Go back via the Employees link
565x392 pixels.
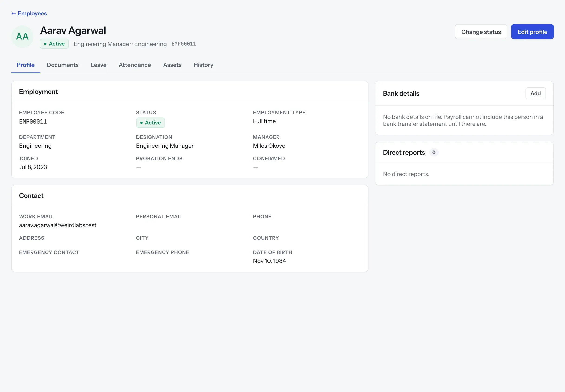click(29, 13)
